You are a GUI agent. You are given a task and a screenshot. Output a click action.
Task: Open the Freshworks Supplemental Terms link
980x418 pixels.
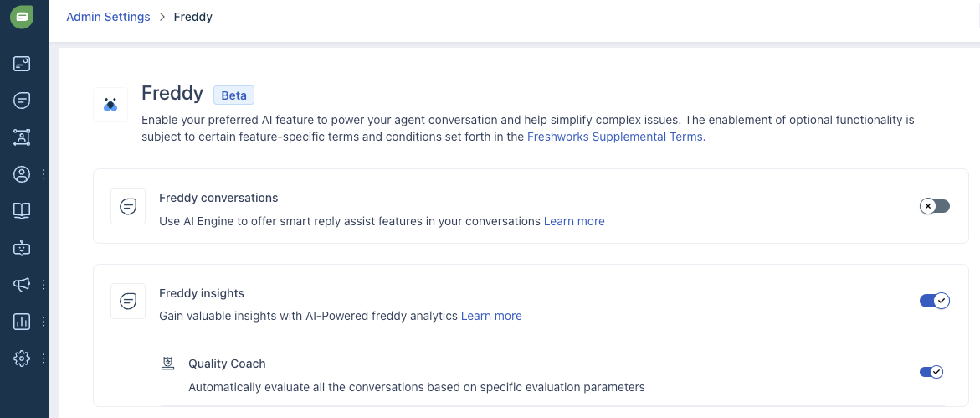pos(614,137)
